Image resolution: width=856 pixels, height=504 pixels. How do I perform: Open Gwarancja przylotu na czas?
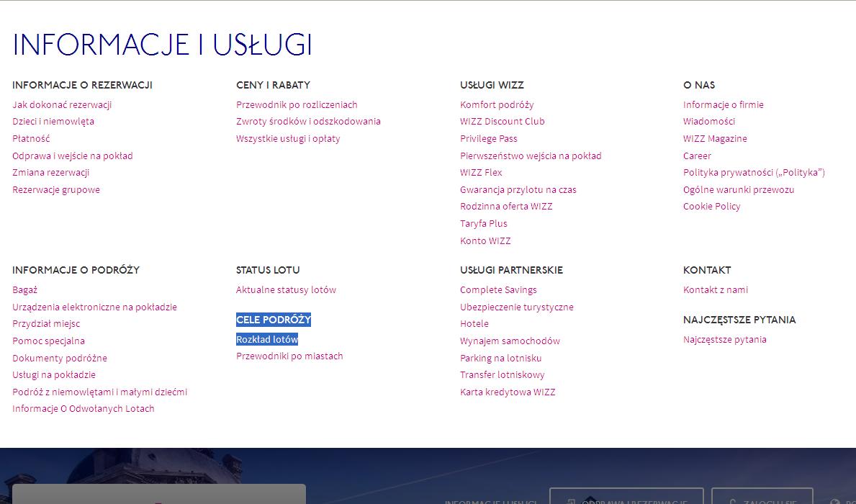click(518, 189)
